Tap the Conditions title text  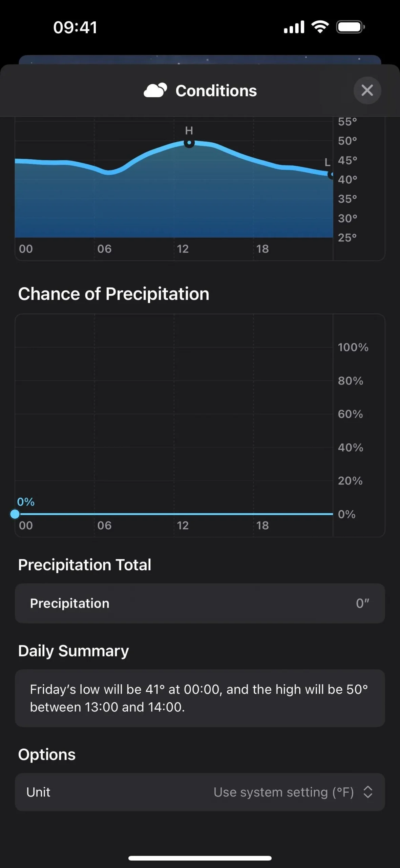tap(216, 91)
